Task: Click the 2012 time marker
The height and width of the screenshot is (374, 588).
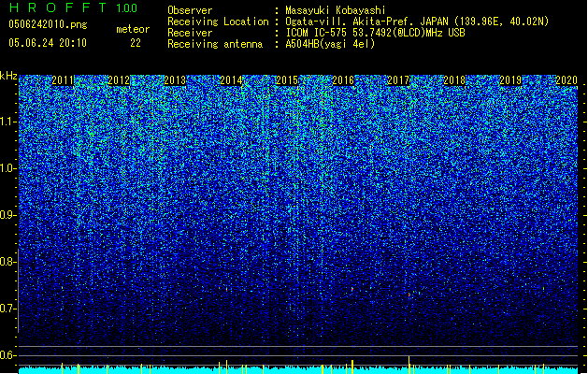Action: tap(119, 80)
